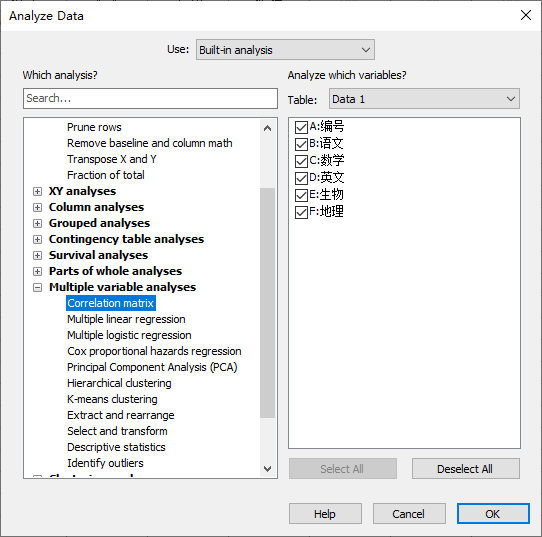Select Descriptive statistics
The image size is (542, 537).
[x=116, y=447]
